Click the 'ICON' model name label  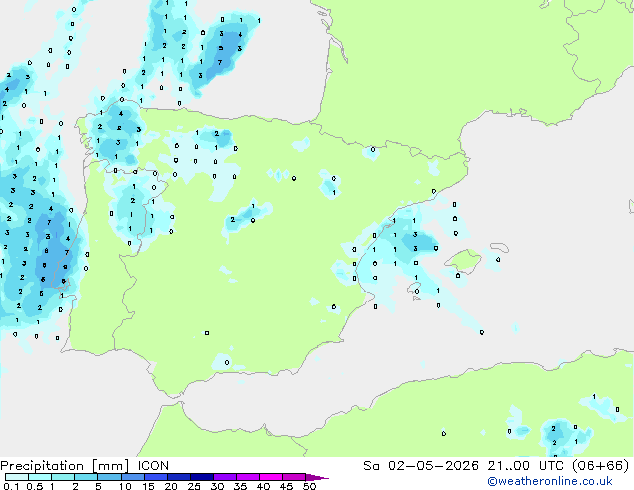pyautogui.click(x=153, y=466)
